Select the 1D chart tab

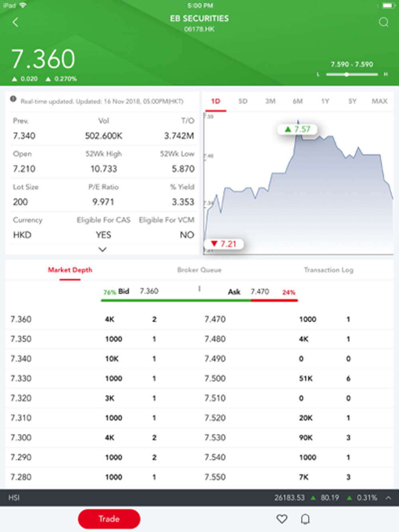pyautogui.click(x=215, y=101)
